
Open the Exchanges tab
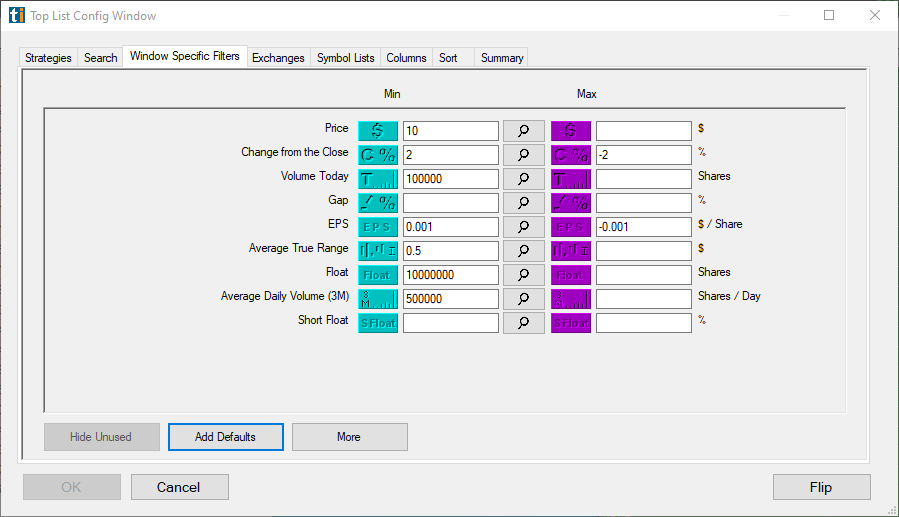(278, 58)
